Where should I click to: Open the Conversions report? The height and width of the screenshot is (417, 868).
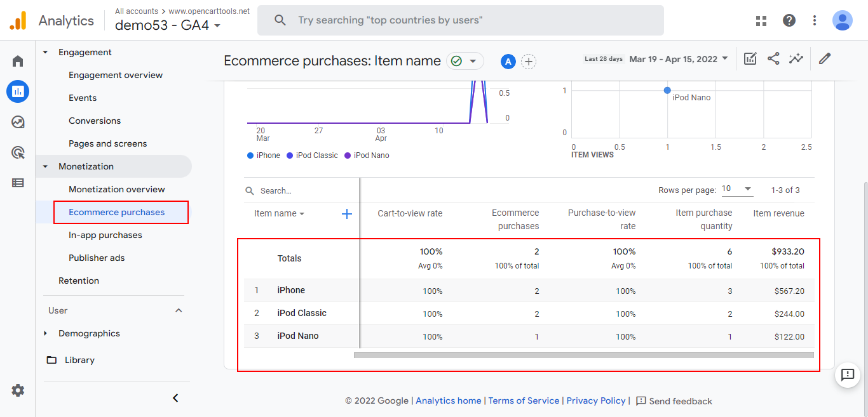[x=95, y=121]
